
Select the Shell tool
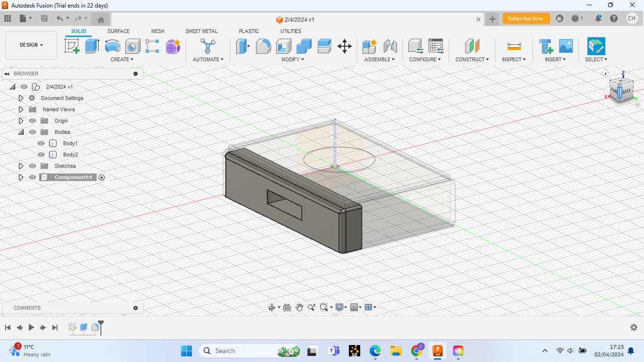click(283, 46)
